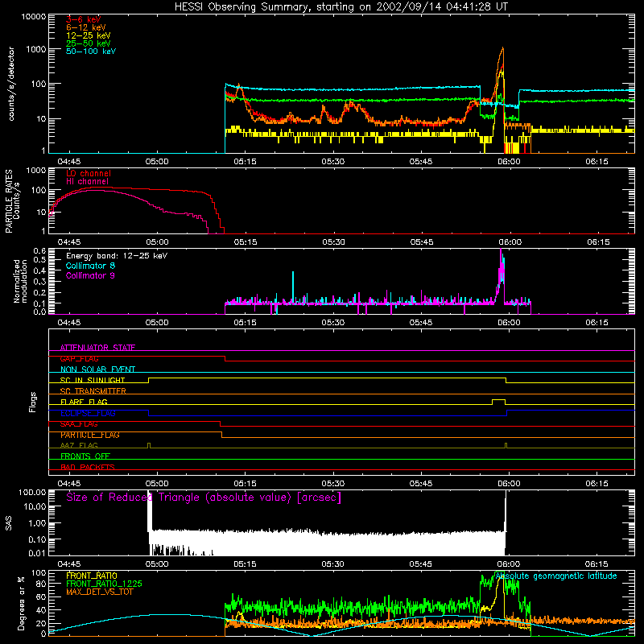Click the GAP_FLAG label
The width and height of the screenshot is (644, 644).
tap(79, 358)
